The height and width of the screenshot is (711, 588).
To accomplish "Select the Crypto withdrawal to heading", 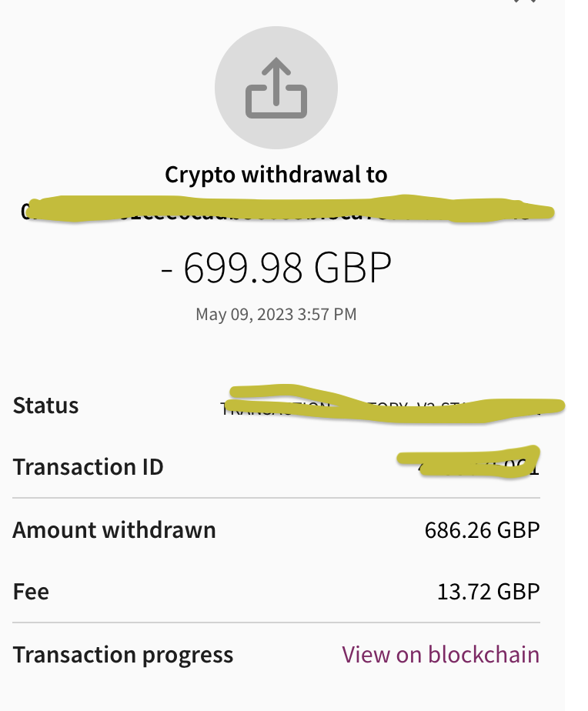I will tap(276, 175).
